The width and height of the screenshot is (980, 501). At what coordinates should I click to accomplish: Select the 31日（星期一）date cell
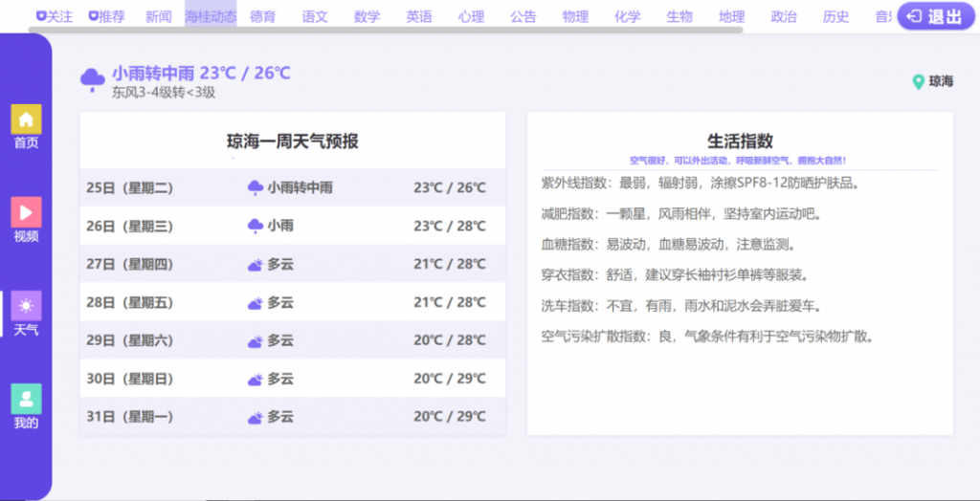click(x=129, y=417)
